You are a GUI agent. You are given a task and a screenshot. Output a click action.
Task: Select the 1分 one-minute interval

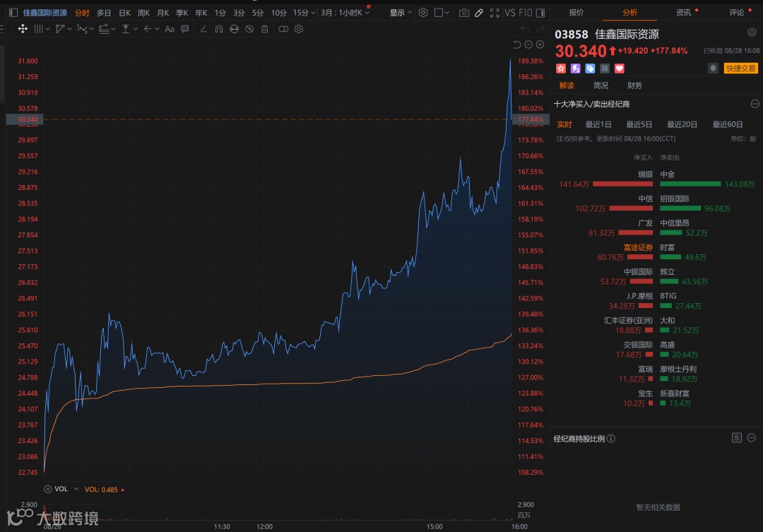[220, 13]
